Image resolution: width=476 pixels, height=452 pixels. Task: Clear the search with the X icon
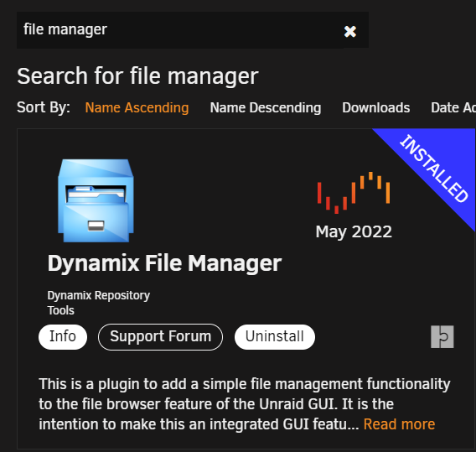click(350, 31)
